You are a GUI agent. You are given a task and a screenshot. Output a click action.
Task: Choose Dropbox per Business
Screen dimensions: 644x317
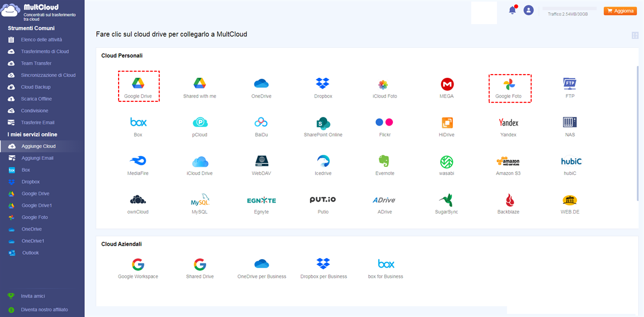click(x=323, y=264)
